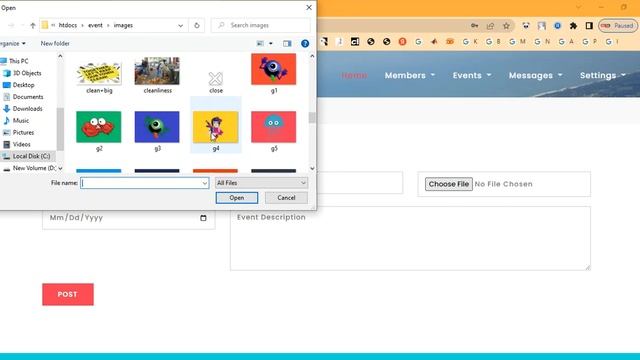The image size is (640, 360).
Task: Open the 'G K' bookmark
Action: click(x=470, y=42)
